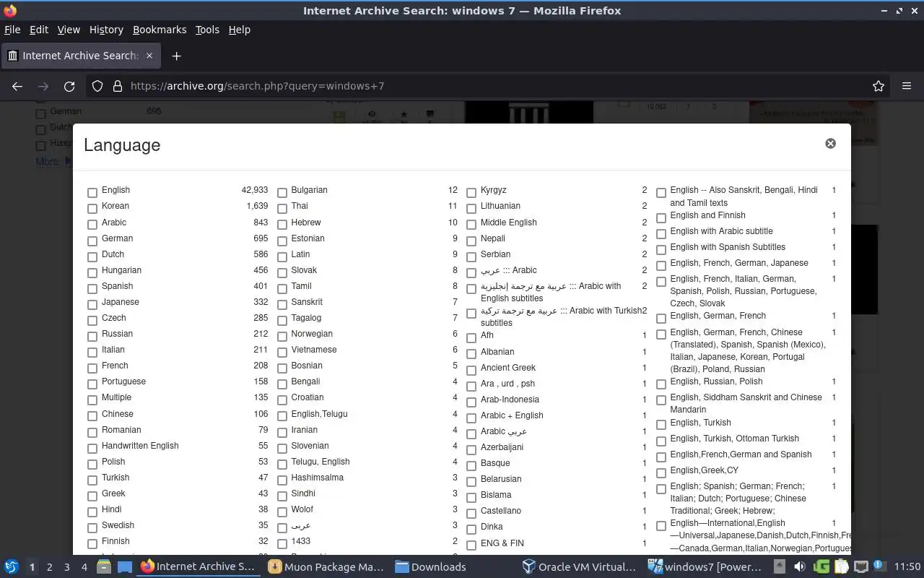
Task: View site security padlock information
Action: pos(118,86)
